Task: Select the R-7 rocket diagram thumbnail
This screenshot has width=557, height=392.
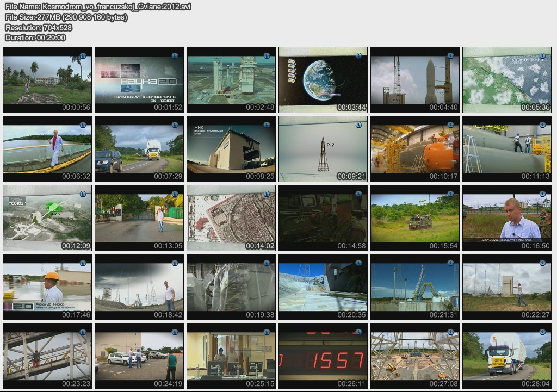Action: [323, 148]
